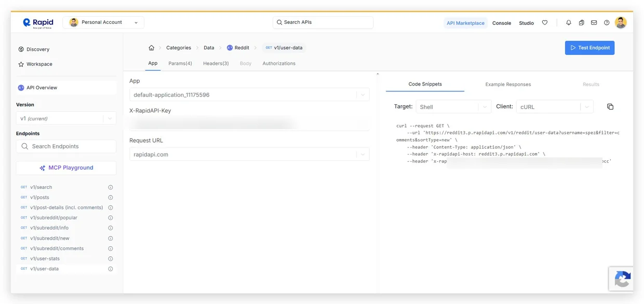
Task: Select the v1/posts endpoint
Action: (39, 198)
